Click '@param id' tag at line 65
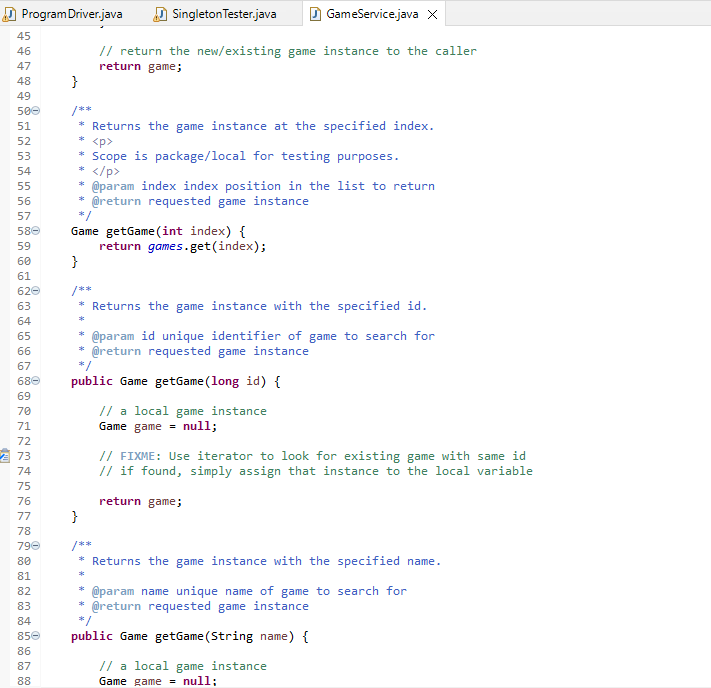 (123, 337)
